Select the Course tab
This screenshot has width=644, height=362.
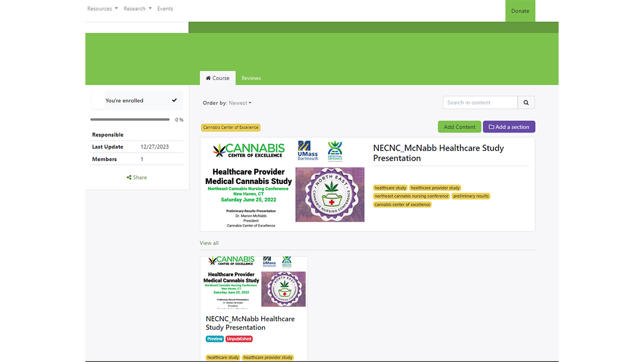pyautogui.click(x=217, y=78)
